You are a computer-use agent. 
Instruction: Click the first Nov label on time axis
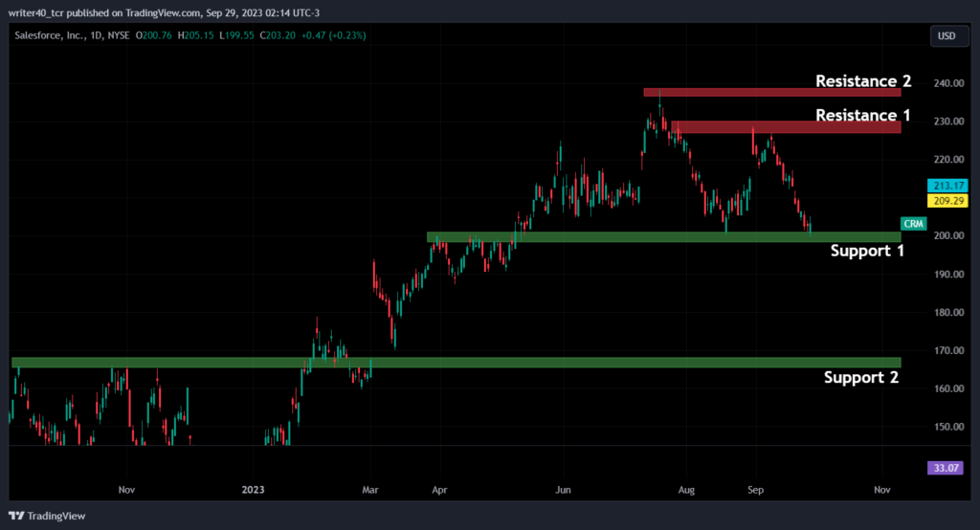[x=127, y=490]
